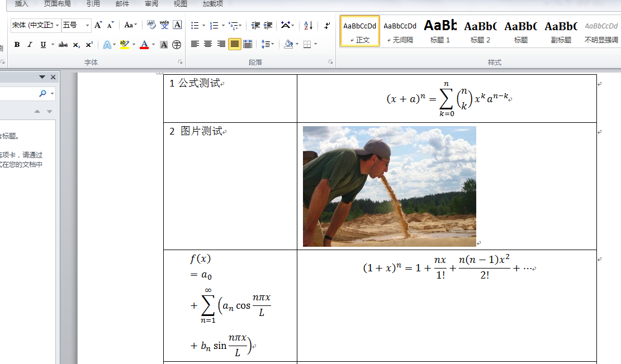Open 邮件 ribbon tab
The width and height of the screenshot is (621, 364).
[122, 3]
